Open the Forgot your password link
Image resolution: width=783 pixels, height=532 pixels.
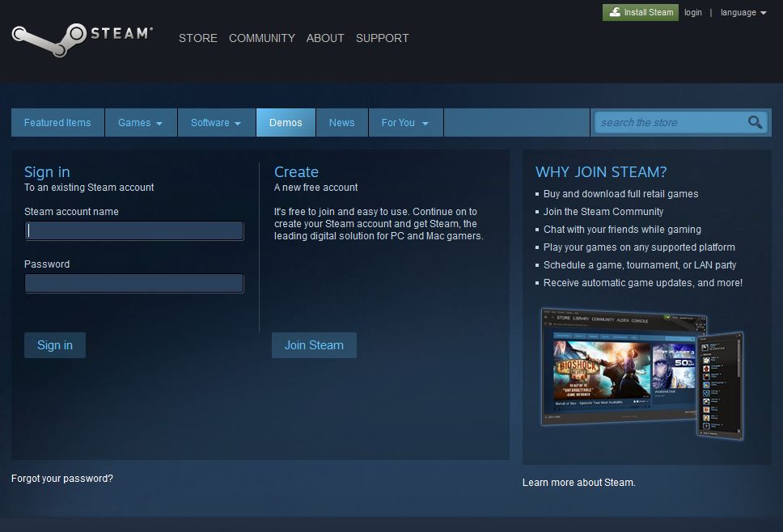62,478
